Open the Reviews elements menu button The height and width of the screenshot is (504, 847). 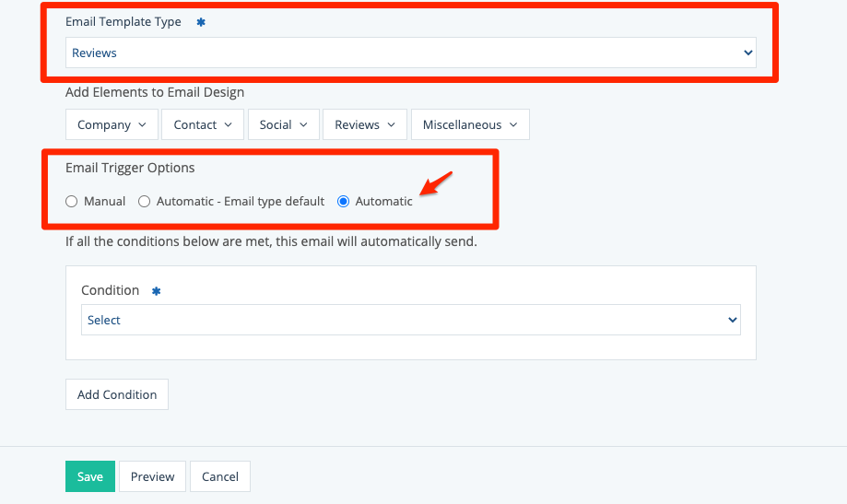tap(364, 124)
